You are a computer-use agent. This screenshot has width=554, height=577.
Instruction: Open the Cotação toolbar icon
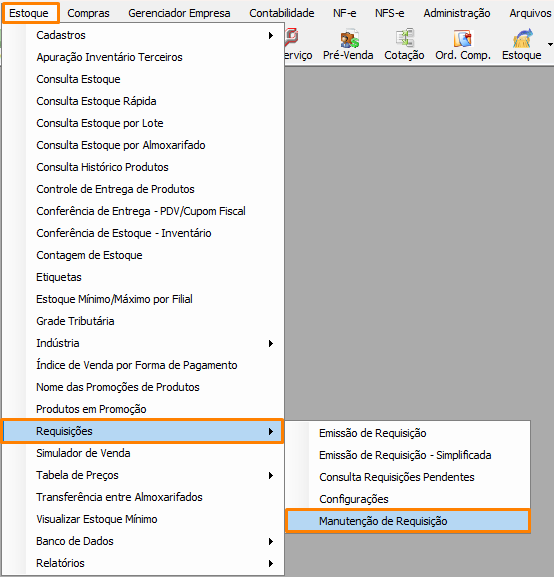[404, 45]
